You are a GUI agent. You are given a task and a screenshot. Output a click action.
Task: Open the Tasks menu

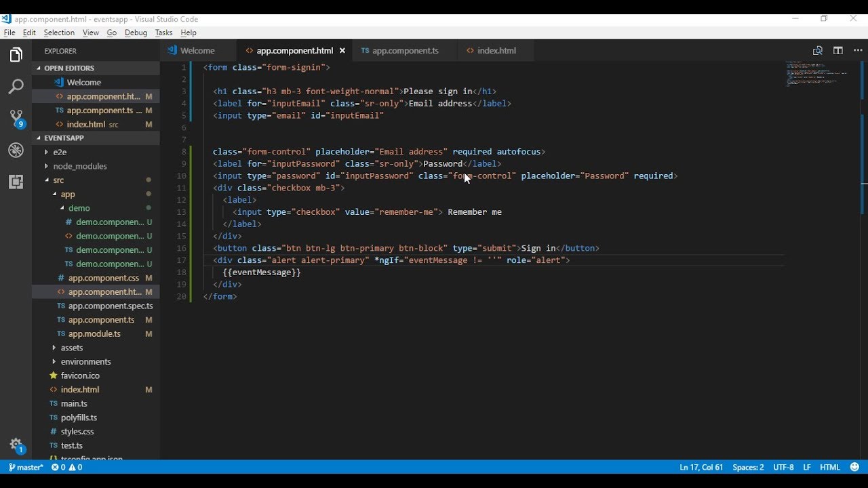tap(163, 33)
